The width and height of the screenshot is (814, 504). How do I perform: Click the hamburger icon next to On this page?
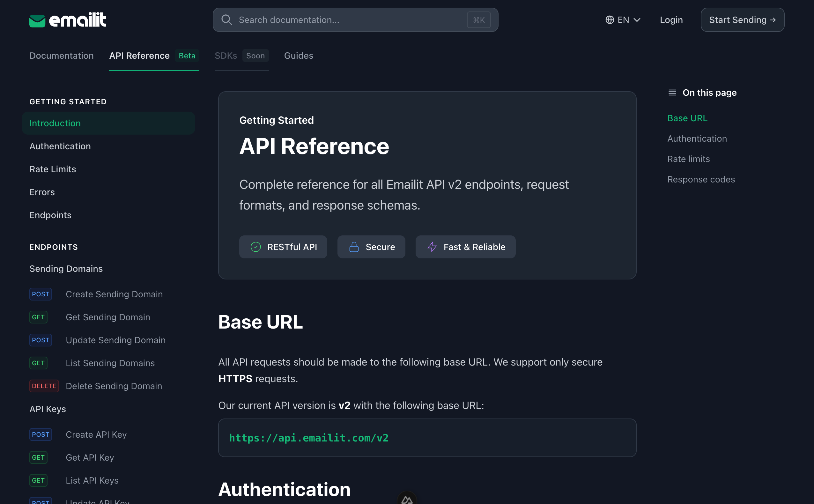click(x=672, y=92)
